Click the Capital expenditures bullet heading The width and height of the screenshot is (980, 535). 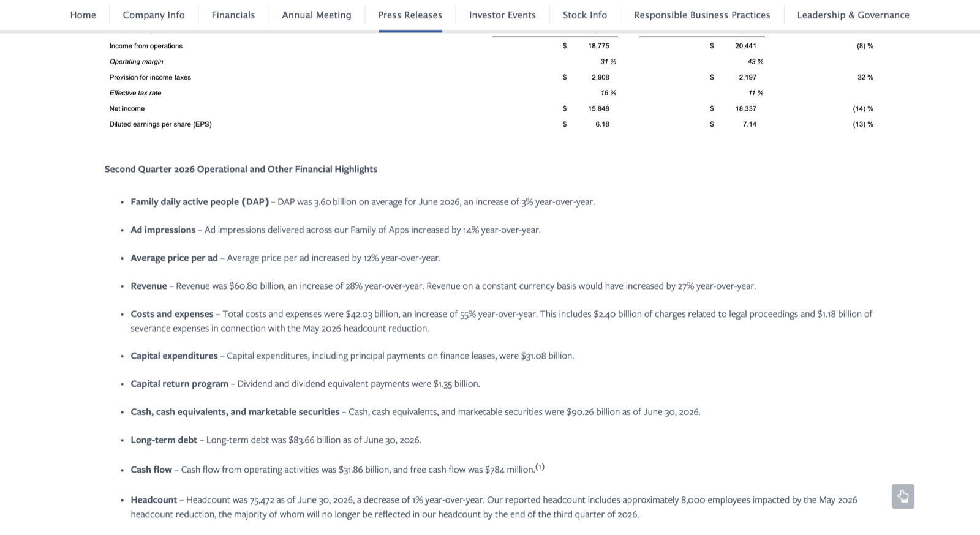(174, 356)
